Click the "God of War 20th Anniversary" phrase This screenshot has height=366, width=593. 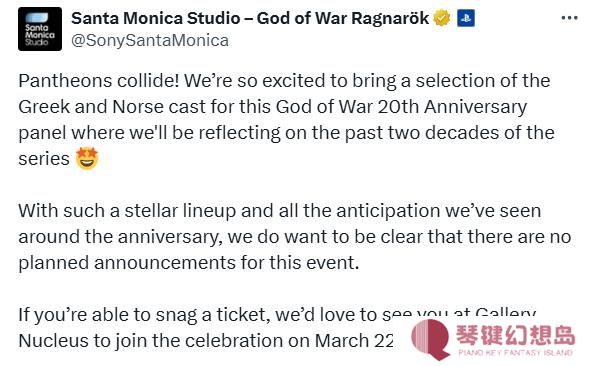pos(401,107)
